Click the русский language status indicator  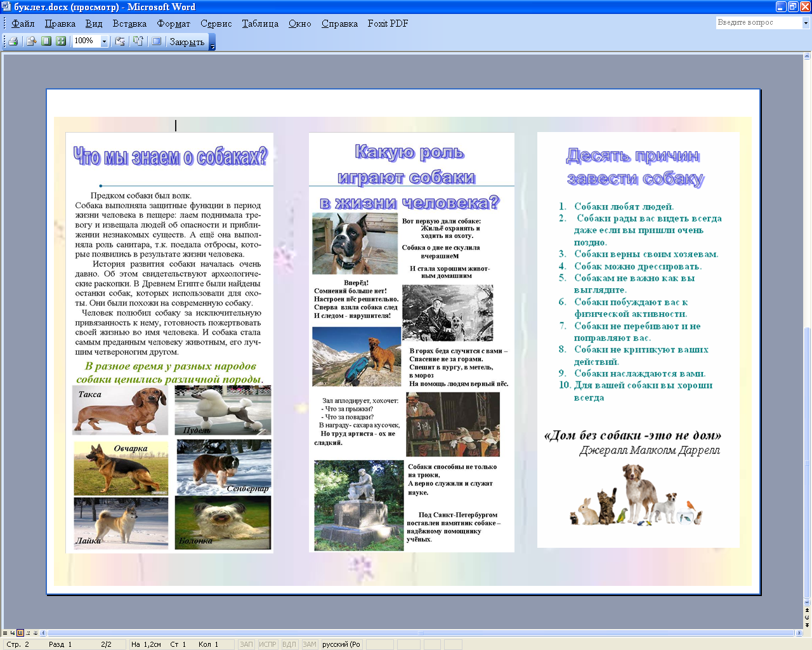click(341, 644)
